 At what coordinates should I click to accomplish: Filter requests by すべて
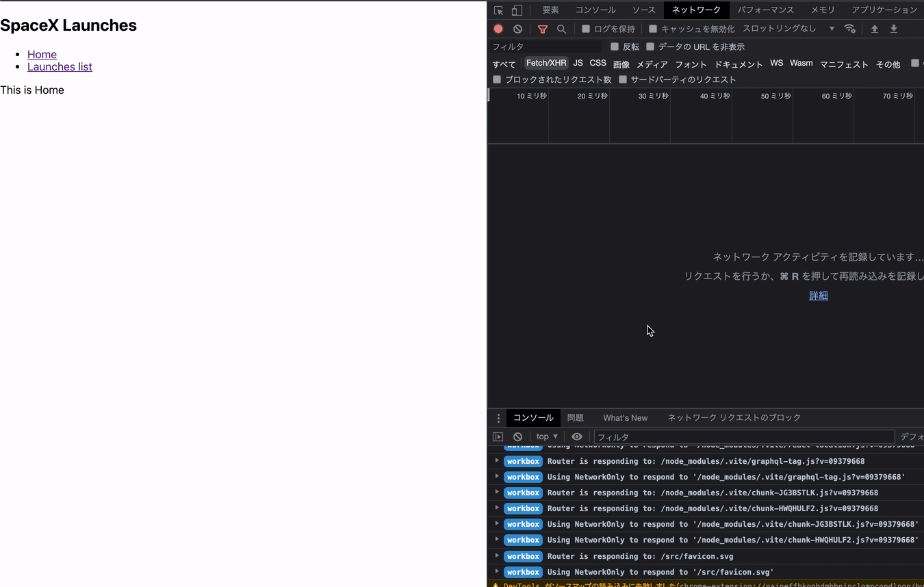[x=504, y=64]
